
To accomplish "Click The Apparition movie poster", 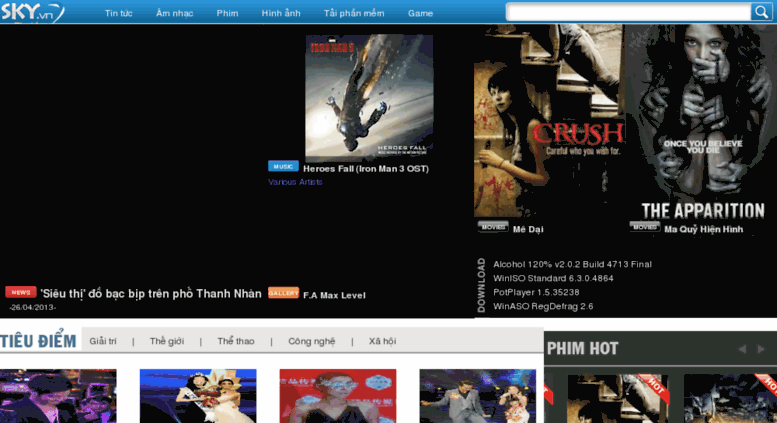I will [701, 120].
